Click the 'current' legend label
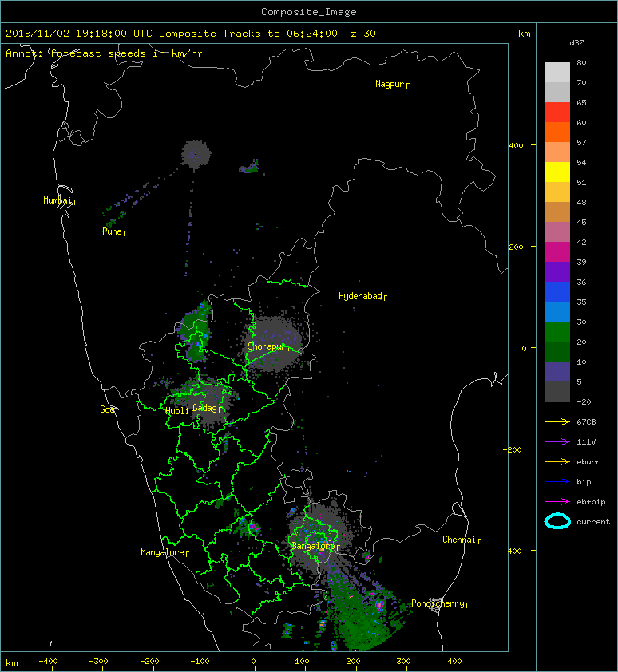618x672 pixels. (593, 522)
